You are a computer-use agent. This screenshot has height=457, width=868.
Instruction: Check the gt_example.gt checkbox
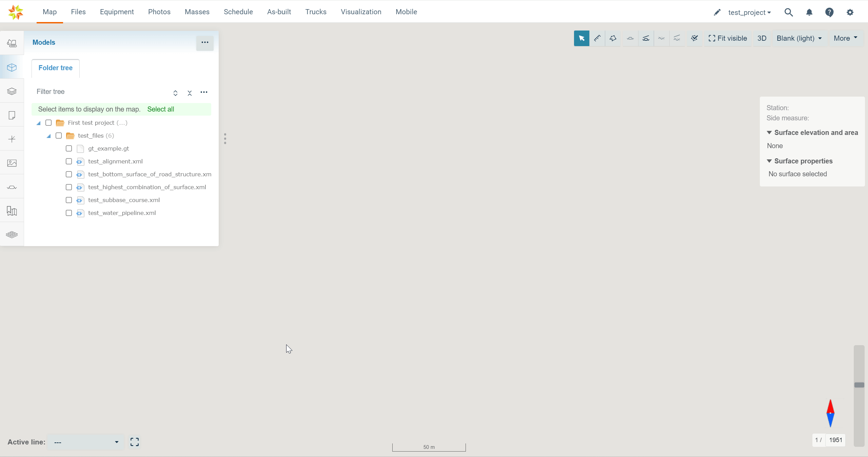[x=69, y=148]
